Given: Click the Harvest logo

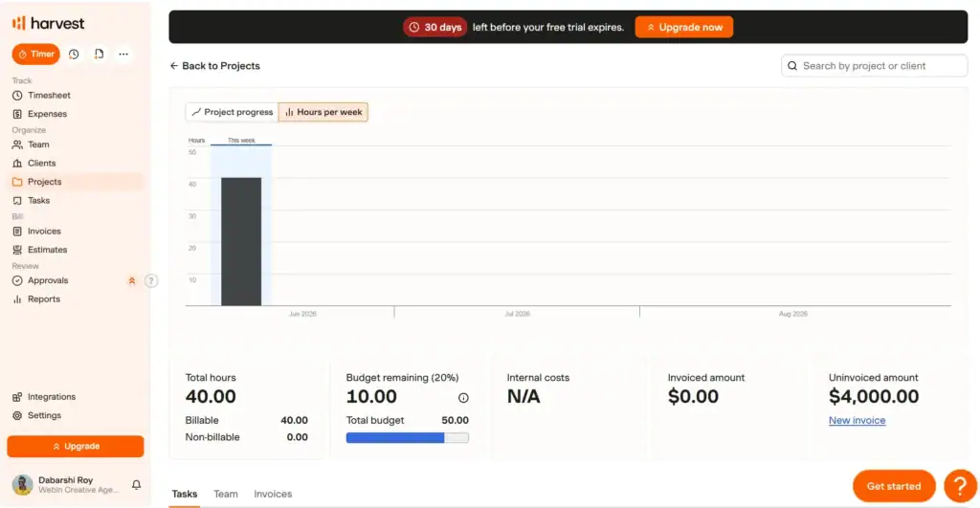Looking at the screenshot, I should pyautogui.click(x=48, y=23).
